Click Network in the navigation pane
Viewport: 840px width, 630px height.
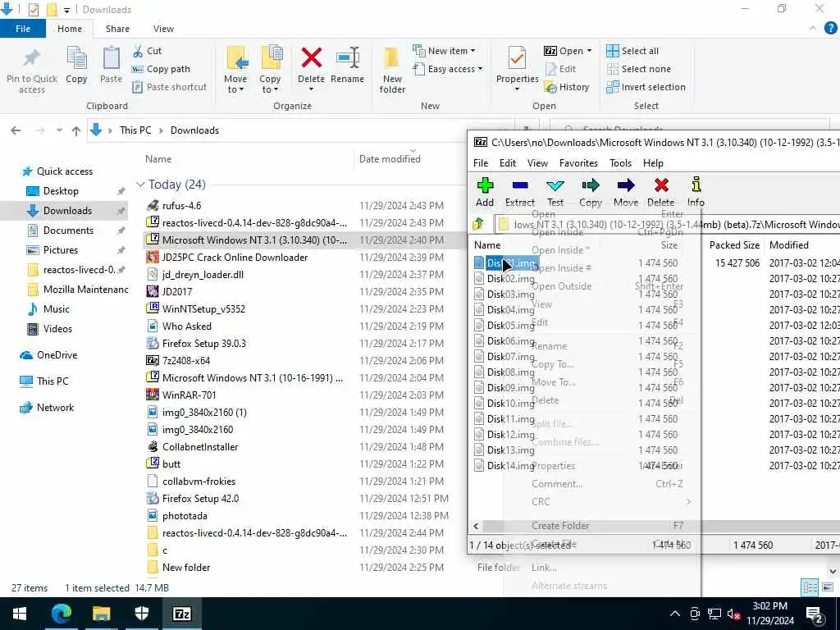55,407
